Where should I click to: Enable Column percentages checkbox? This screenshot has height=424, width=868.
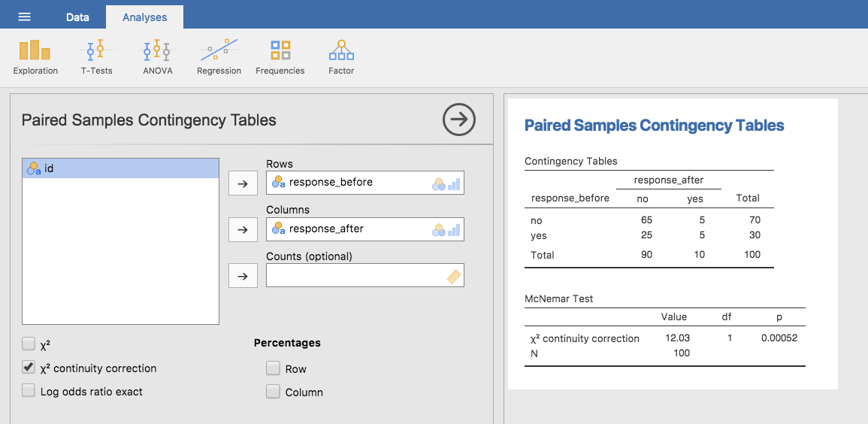tap(272, 392)
